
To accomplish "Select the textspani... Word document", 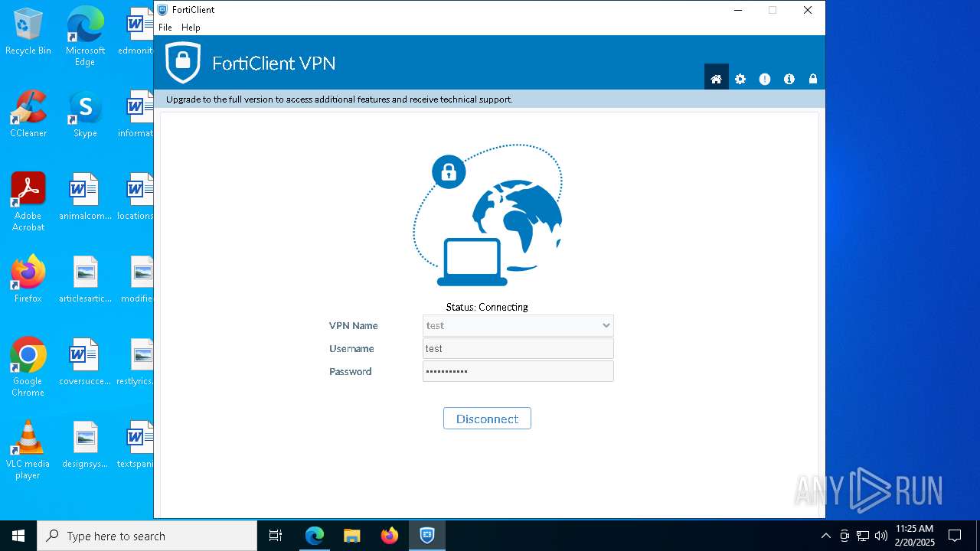I will click(136, 445).
